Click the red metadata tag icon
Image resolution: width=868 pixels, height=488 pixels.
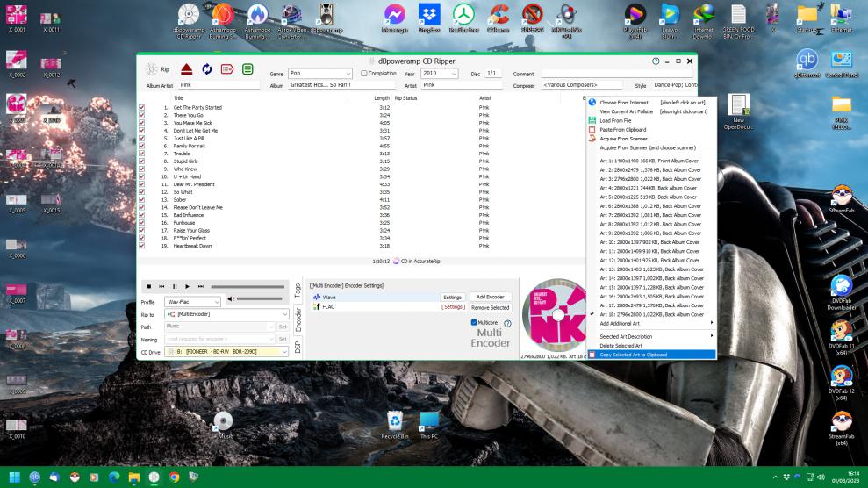227,69
